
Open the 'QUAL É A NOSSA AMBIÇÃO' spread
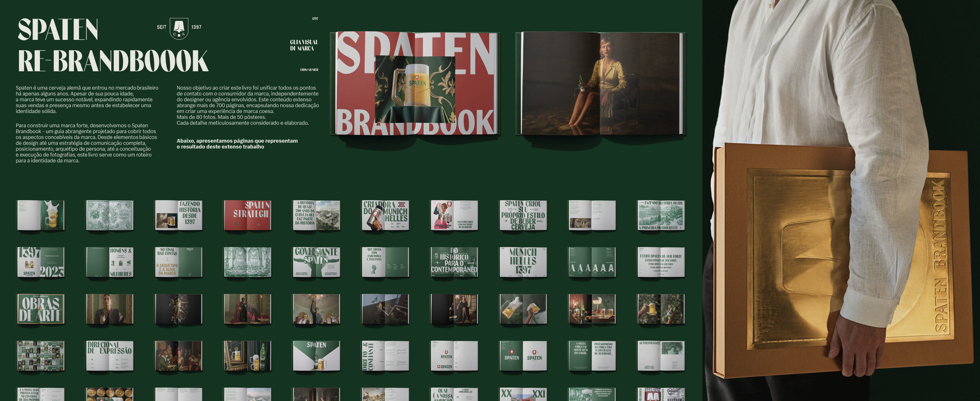454,394
